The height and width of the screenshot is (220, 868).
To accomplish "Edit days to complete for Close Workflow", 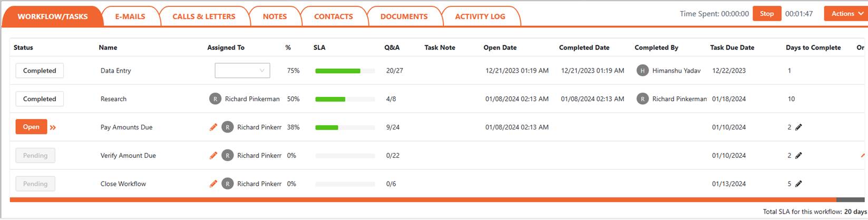I will (798, 184).
